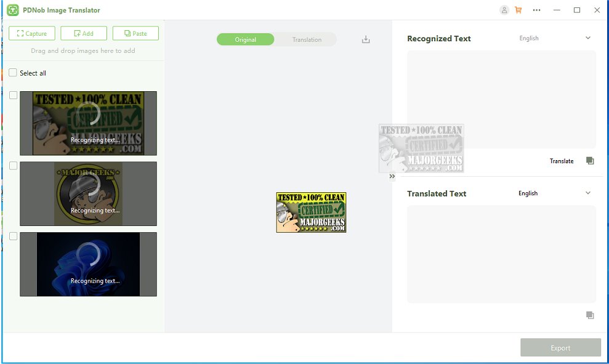Open the Translated Text language dropdown
609x364 pixels.
(555, 193)
